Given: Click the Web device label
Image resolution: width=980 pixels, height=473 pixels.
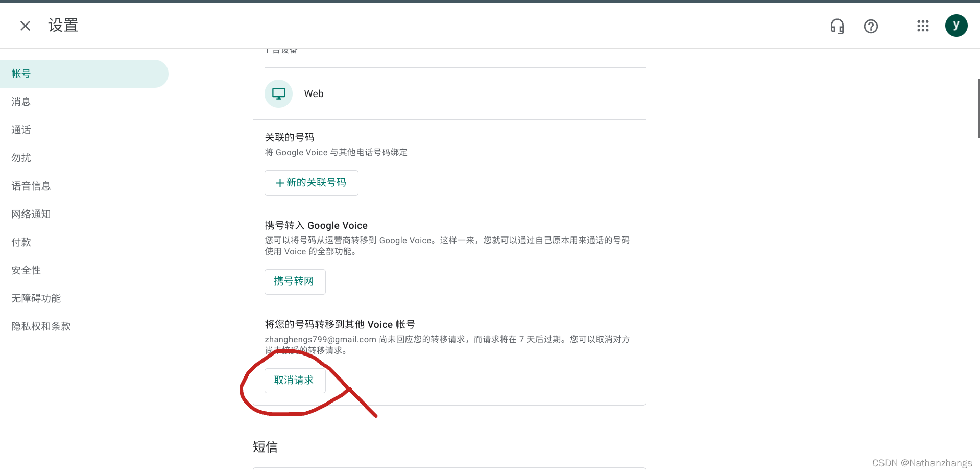Looking at the screenshot, I should (314, 94).
